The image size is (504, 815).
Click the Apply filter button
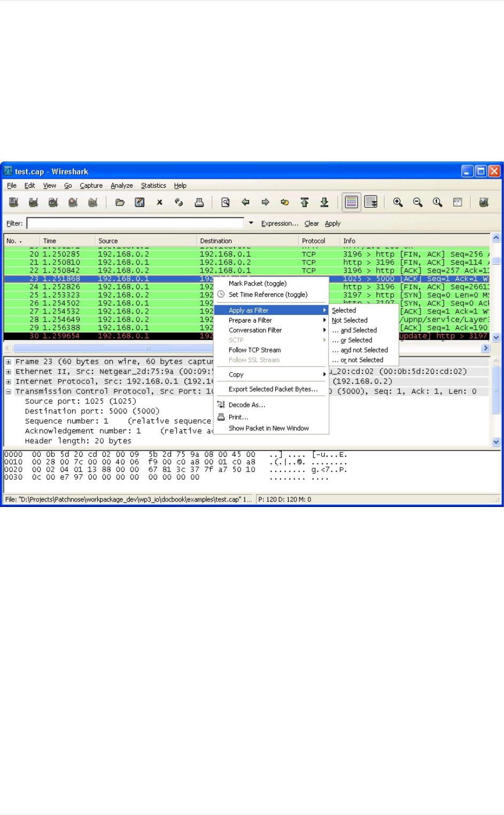pos(332,224)
